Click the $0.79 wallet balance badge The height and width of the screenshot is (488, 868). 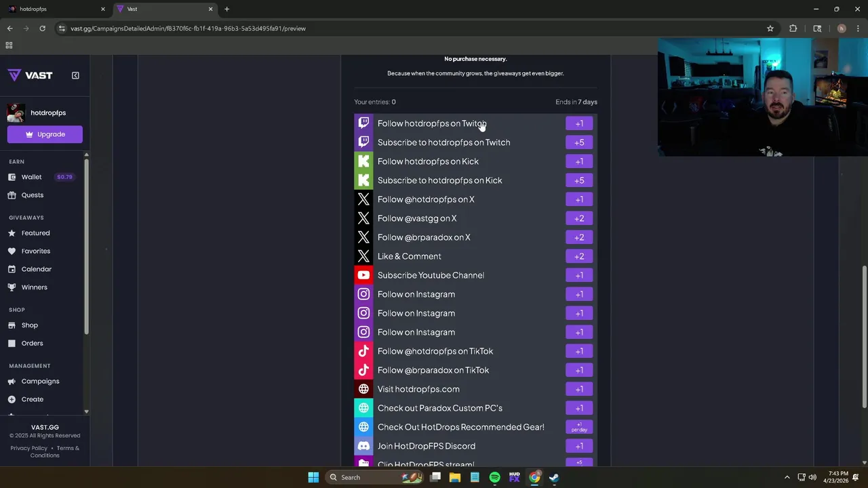pyautogui.click(x=64, y=177)
